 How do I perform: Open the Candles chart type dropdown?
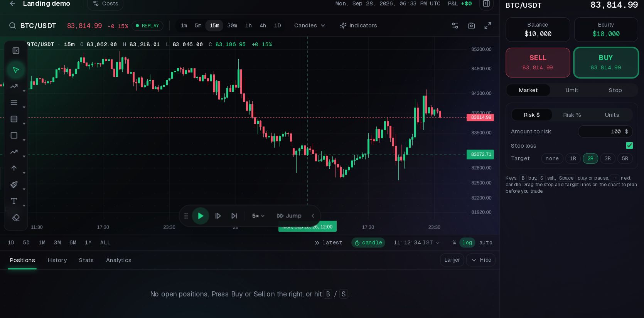[x=310, y=25]
